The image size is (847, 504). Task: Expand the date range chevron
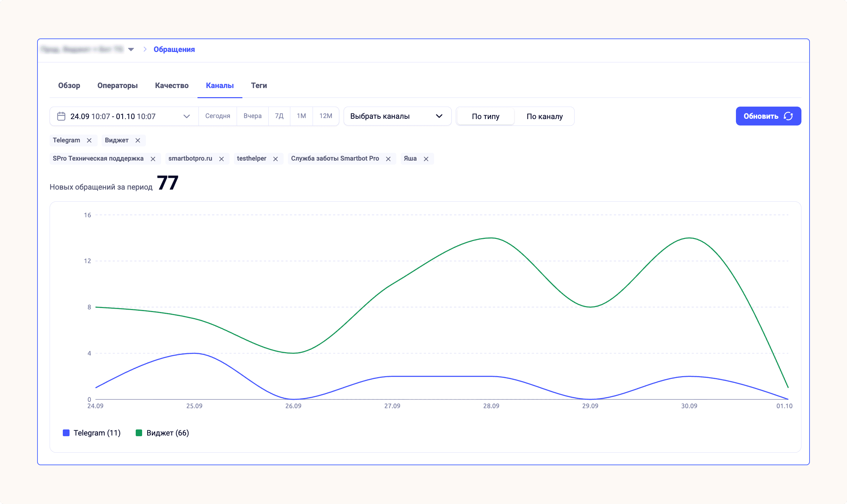187,116
